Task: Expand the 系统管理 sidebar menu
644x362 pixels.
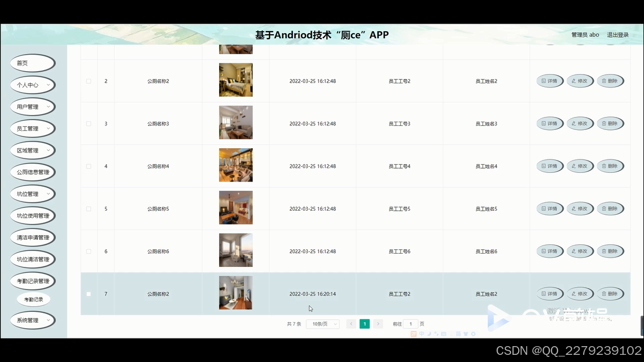Action: 32,320
